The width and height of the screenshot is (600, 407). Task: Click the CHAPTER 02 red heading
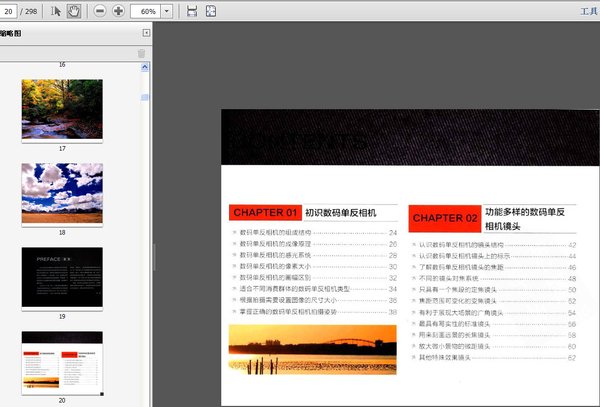coord(445,217)
